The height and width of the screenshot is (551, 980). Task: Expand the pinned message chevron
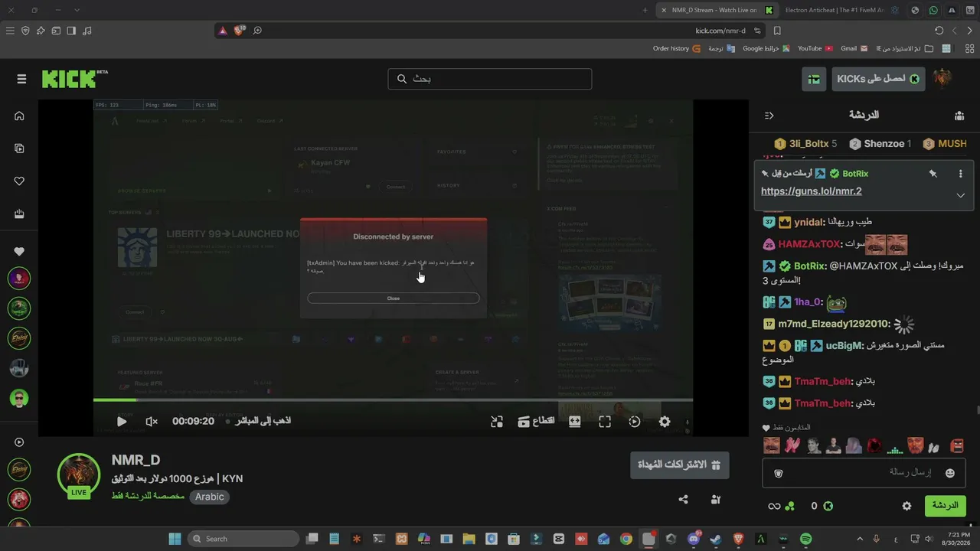[960, 195]
